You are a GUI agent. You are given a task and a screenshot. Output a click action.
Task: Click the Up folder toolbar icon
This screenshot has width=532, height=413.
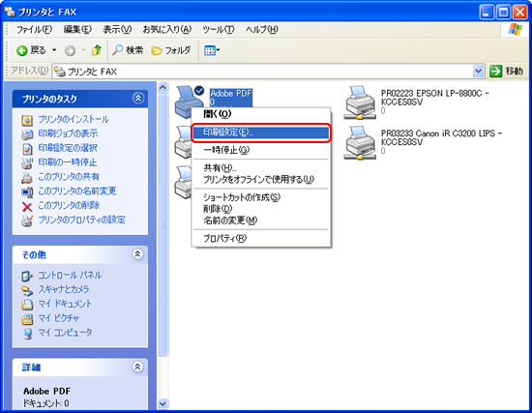pos(97,50)
